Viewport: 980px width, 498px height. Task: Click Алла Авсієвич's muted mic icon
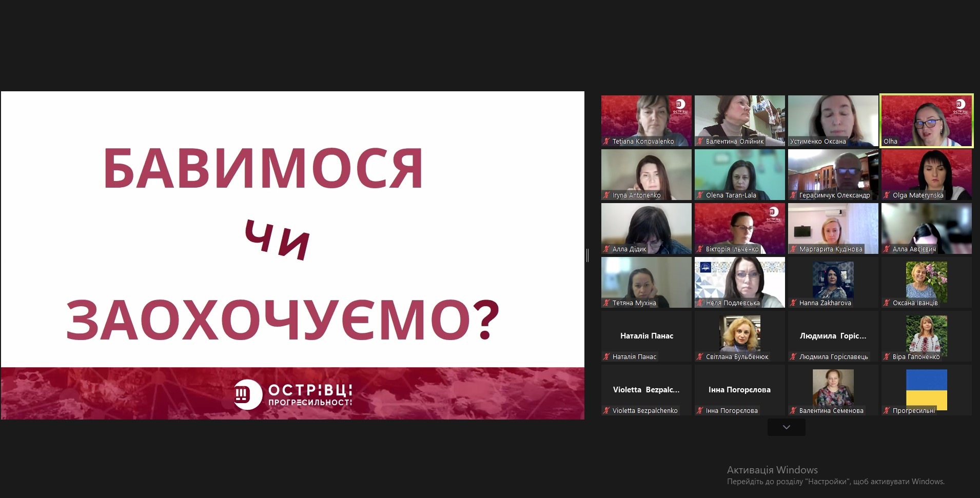tap(887, 249)
